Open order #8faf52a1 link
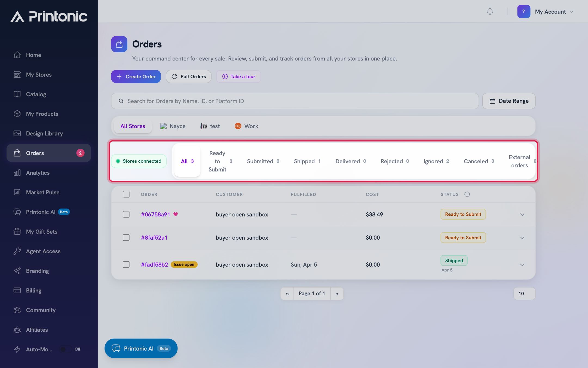 pos(154,237)
